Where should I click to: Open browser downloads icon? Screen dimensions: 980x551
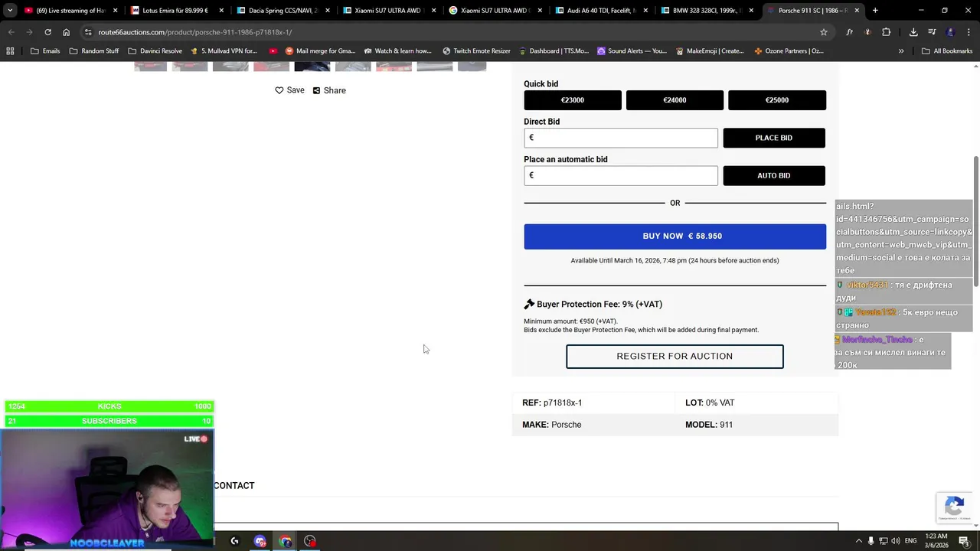(x=913, y=32)
